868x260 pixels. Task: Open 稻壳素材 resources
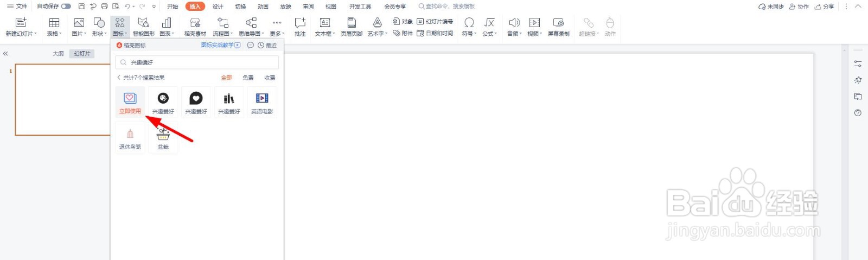tap(195, 26)
